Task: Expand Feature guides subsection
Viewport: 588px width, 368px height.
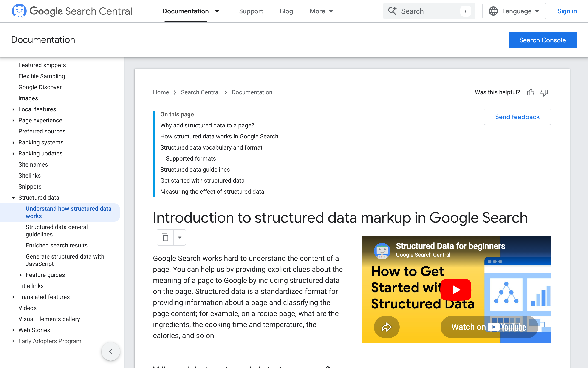Action: point(21,275)
